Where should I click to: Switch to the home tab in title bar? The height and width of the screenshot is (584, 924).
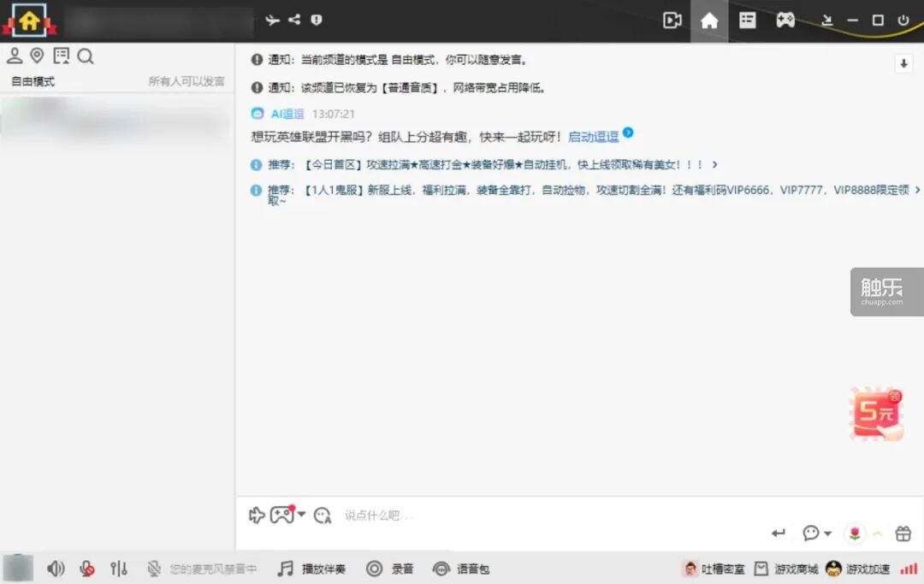point(709,21)
